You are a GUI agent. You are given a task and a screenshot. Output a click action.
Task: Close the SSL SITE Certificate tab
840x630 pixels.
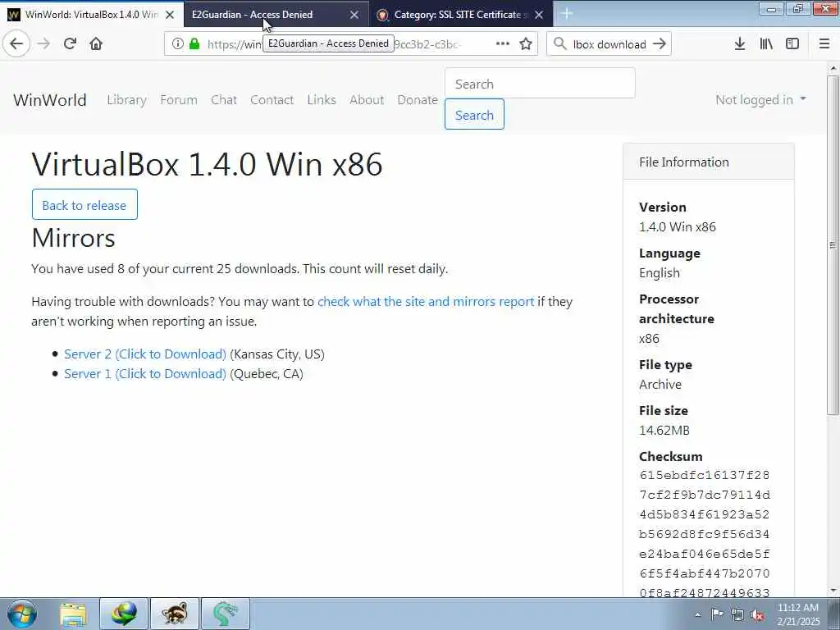point(539,15)
